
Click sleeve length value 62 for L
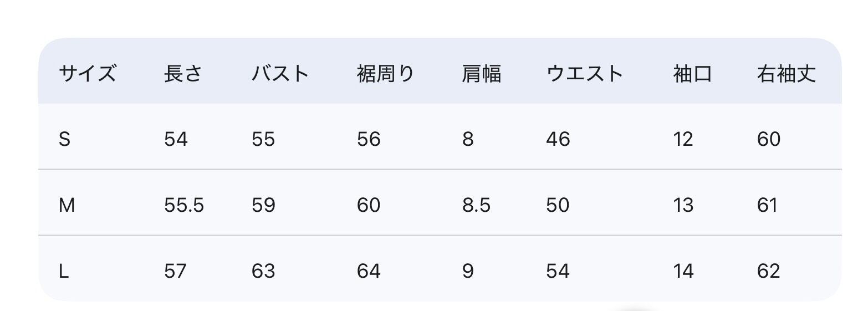pyautogui.click(x=768, y=271)
